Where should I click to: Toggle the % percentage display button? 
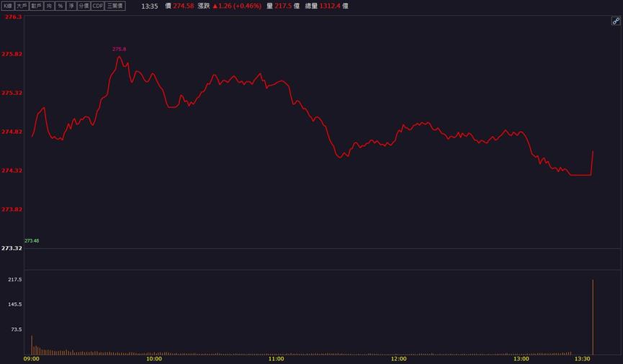[60, 6]
